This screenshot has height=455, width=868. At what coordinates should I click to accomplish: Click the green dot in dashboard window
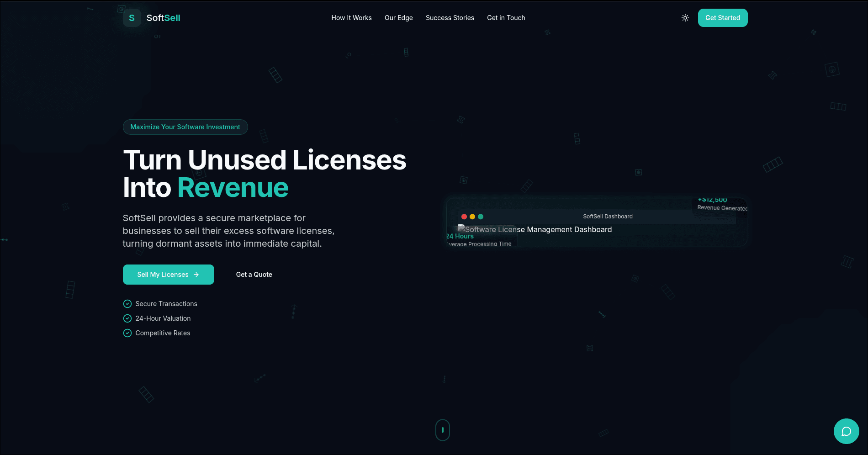(x=481, y=217)
